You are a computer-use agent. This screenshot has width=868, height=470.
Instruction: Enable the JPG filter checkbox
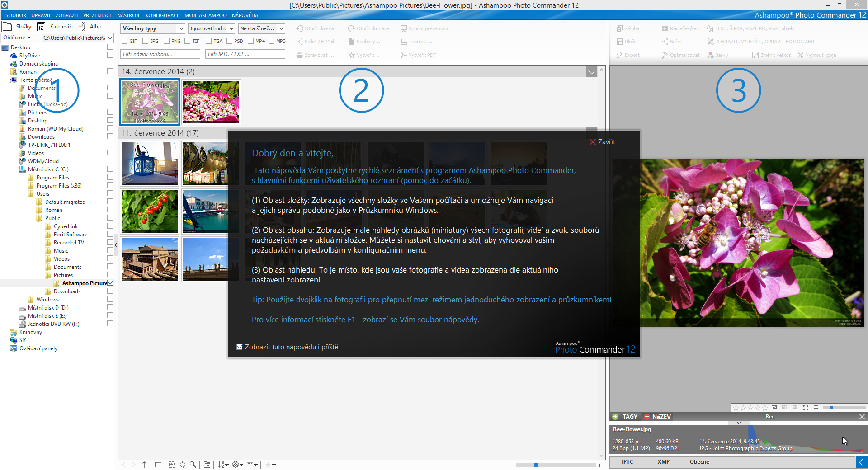tap(145, 41)
